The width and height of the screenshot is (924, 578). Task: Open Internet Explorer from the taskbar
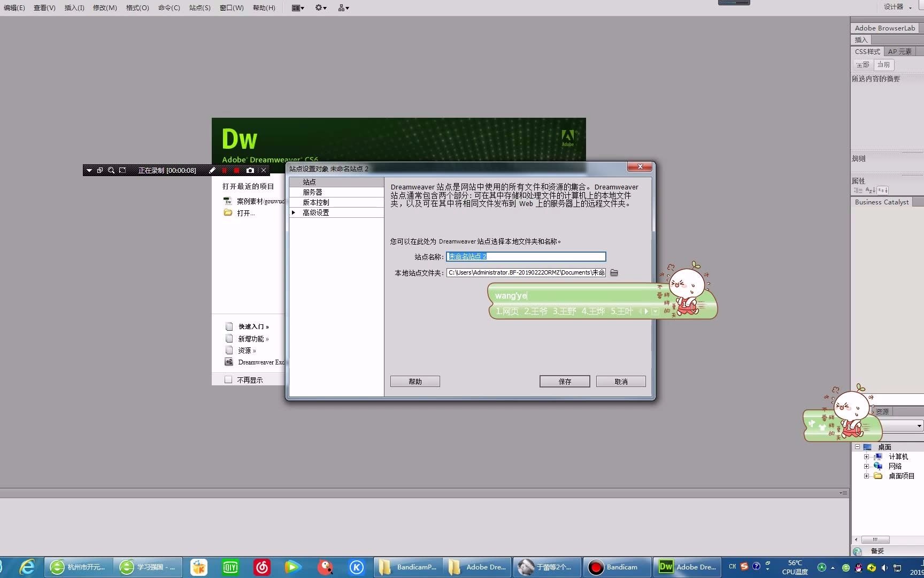coord(27,567)
